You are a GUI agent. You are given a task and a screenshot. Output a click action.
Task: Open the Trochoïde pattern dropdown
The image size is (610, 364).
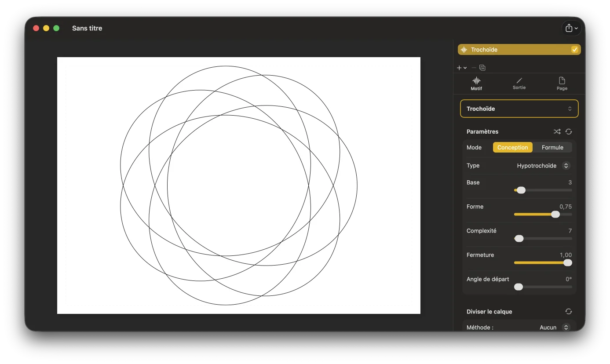click(519, 109)
